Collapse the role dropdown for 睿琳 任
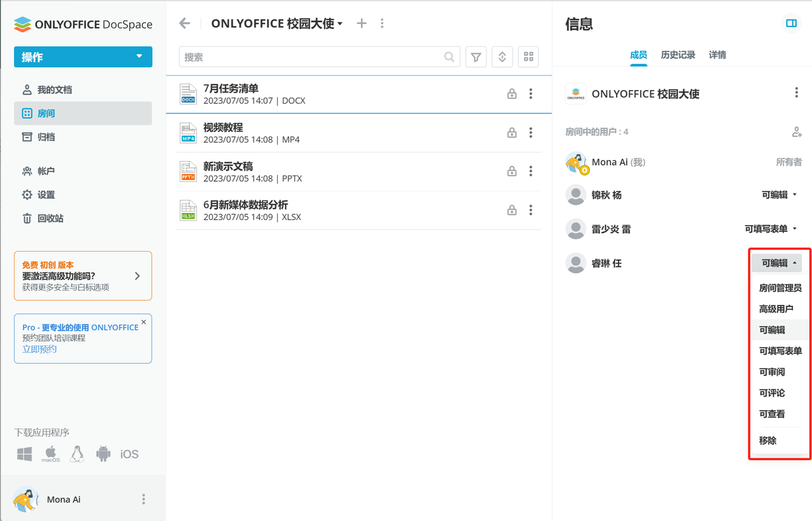This screenshot has height=521, width=812. pyautogui.click(x=777, y=263)
